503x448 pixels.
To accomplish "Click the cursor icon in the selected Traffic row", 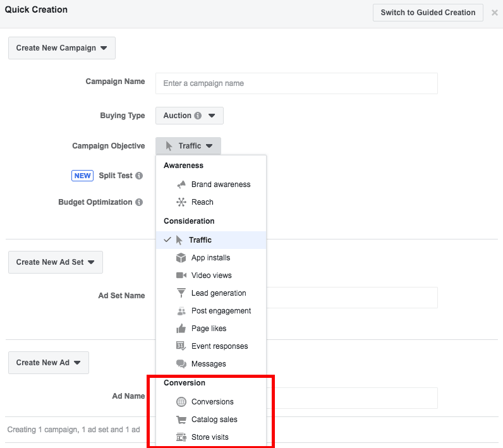I will 179,240.
